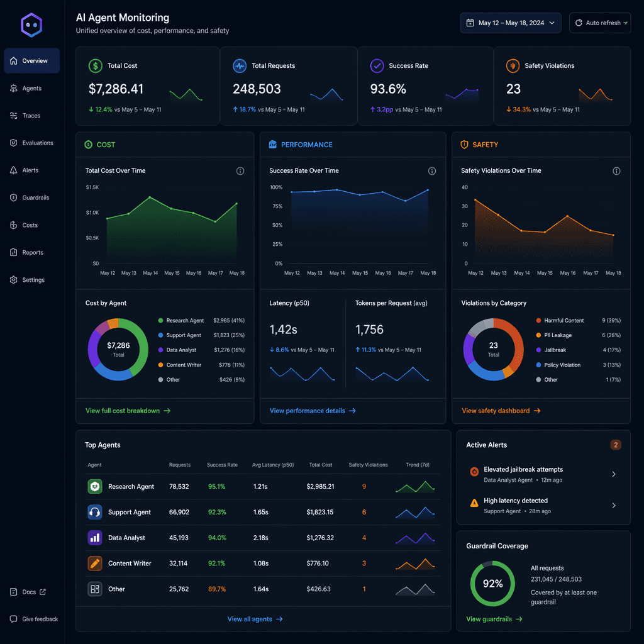Click the Agents sidebar icon
This screenshot has height=644, width=644.
point(14,88)
